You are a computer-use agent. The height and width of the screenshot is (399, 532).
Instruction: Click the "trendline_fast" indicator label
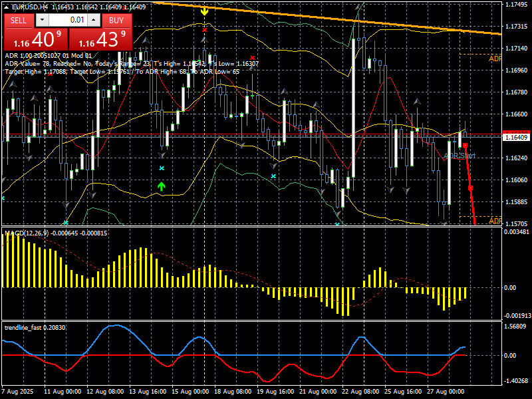tap(23, 327)
